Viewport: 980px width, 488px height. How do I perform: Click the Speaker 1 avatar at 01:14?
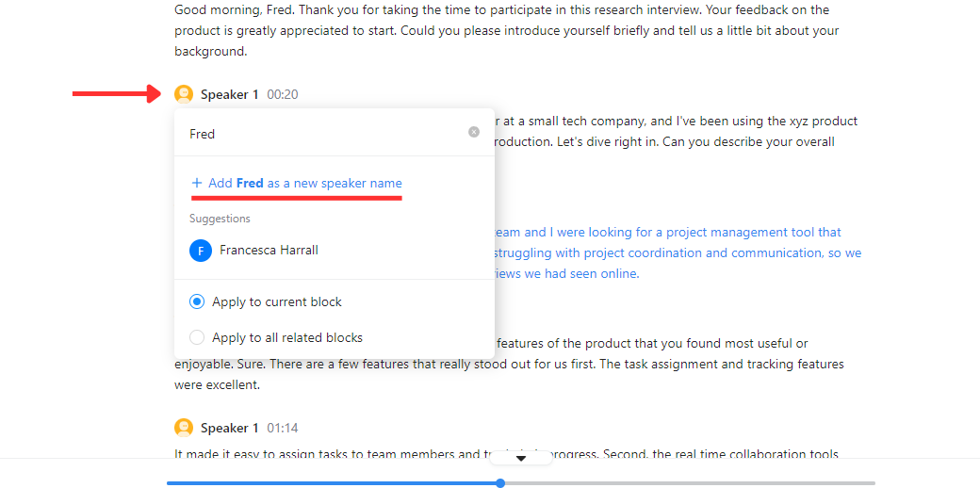184,428
